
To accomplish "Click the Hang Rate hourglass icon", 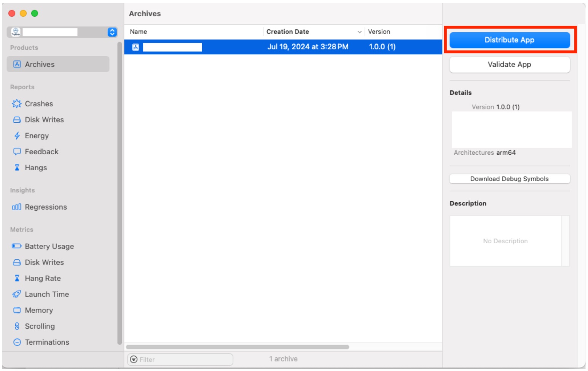I will point(17,278).
